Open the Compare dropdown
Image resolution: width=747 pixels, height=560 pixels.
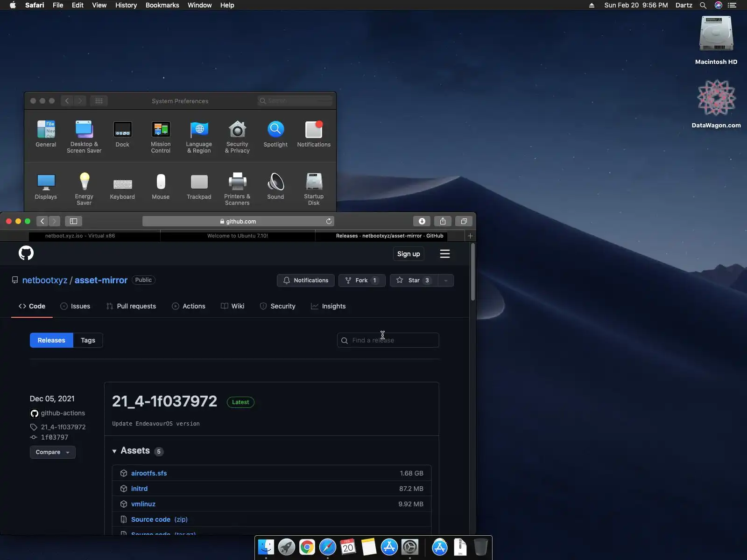53,452
